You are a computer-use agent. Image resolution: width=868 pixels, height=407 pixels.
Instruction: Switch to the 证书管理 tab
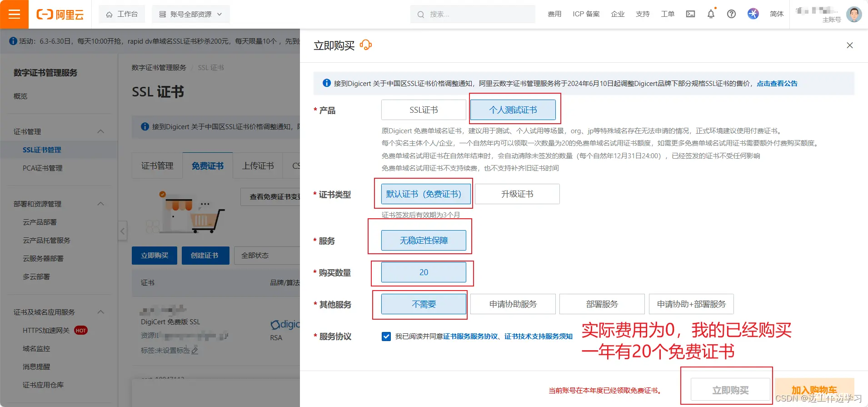pyautogui.click(x=157, y=166)
